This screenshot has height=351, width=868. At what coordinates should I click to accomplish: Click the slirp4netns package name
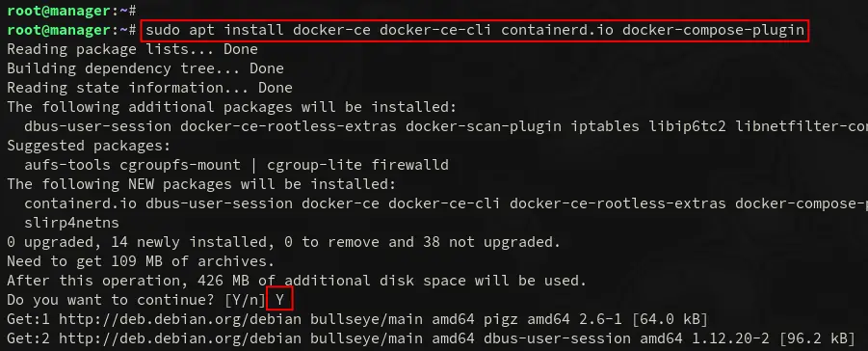[x=71, y=223]
